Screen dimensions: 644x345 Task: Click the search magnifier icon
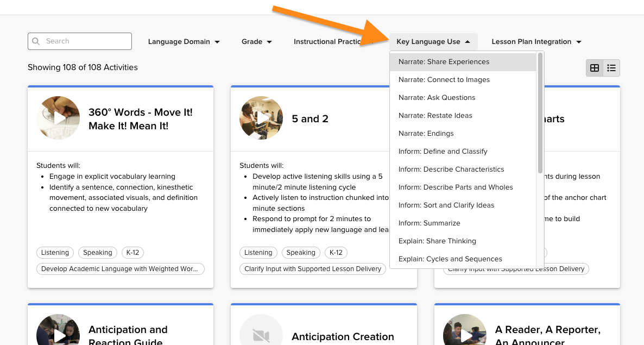coord(36,41)
